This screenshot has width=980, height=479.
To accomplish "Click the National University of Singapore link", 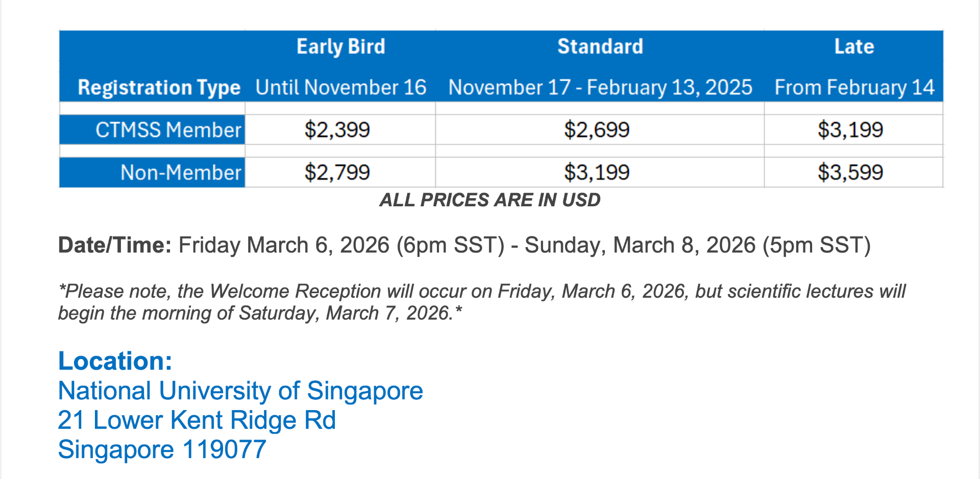I will click(x=240, y=391).
